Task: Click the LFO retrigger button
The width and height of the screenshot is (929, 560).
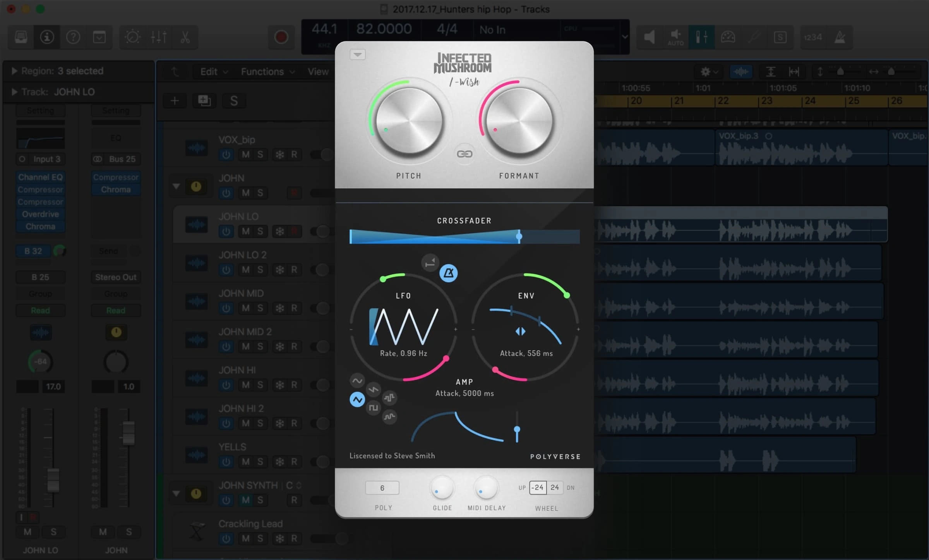Action: pyautogui.click(x=430, y=263)
